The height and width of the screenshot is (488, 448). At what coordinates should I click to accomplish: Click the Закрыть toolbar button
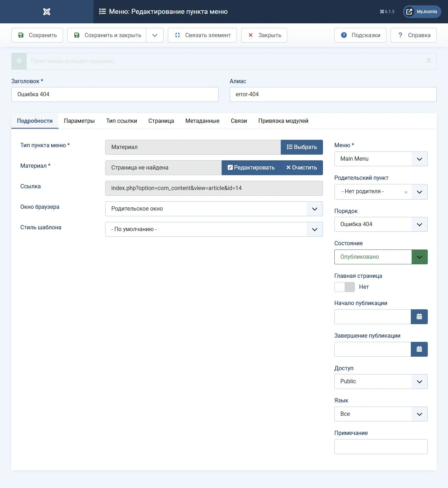tap(264, 35)
